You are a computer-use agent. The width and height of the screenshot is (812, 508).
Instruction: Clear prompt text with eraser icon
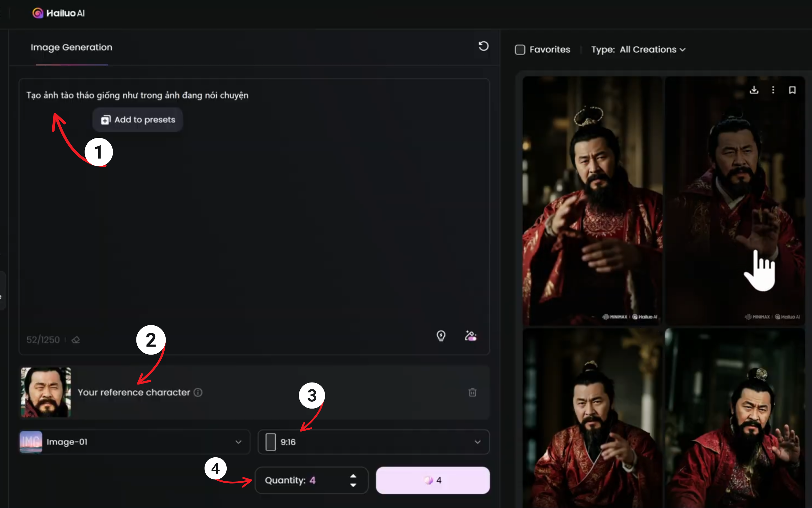tap(76, 340)
